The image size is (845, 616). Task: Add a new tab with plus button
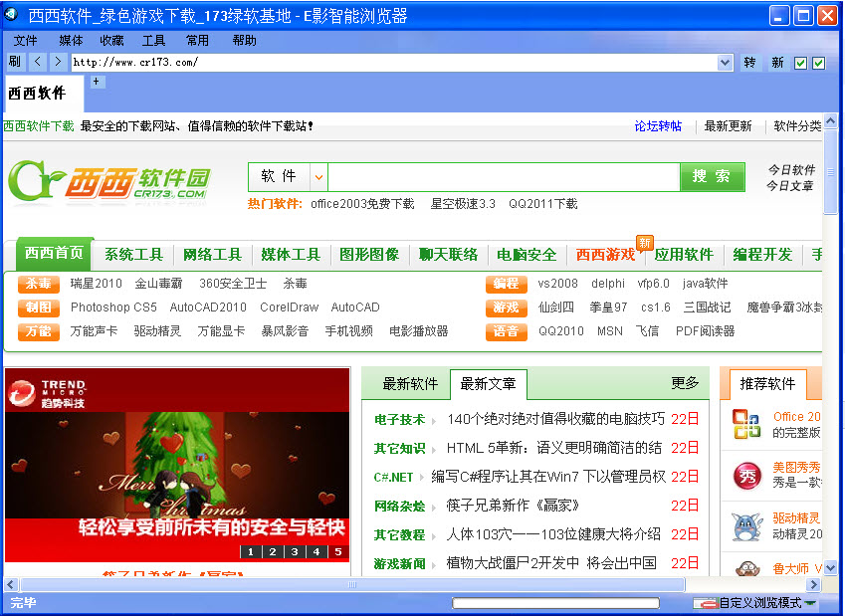(97, 82)
